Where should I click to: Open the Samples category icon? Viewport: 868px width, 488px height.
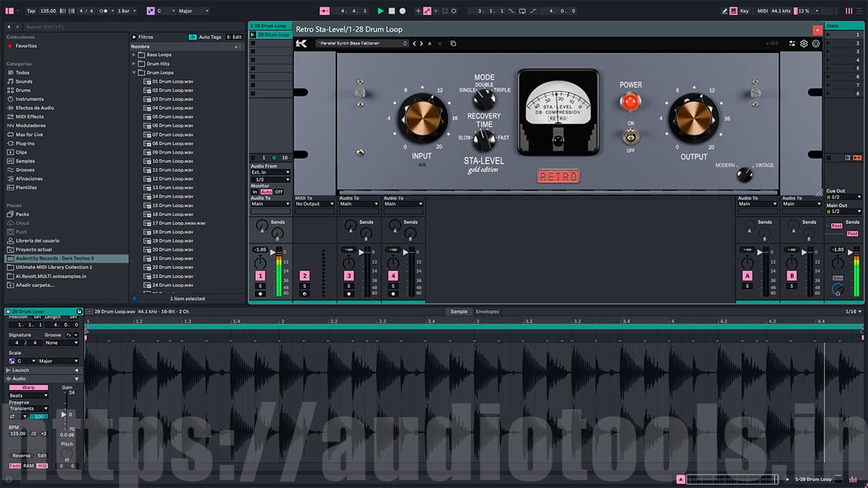coord(10,161)
